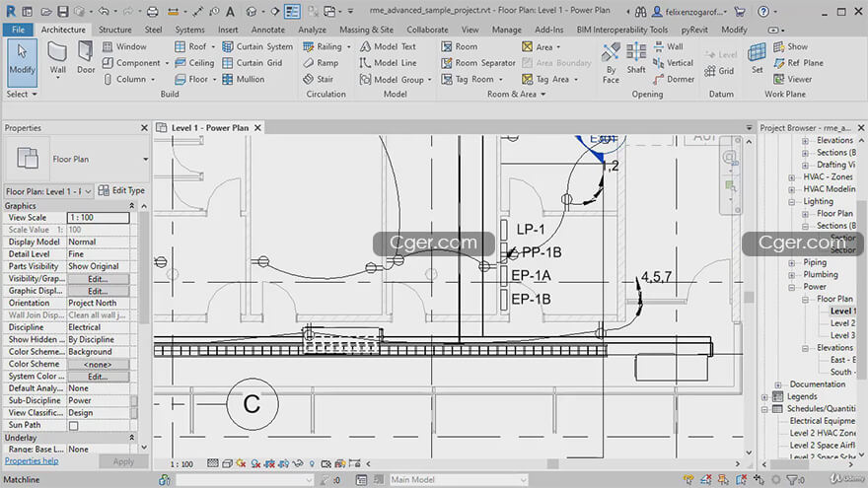The height and width of the screenshot is (488, 868).
Task: Select the By Face opening tool
Action: (x=611, y=63)
